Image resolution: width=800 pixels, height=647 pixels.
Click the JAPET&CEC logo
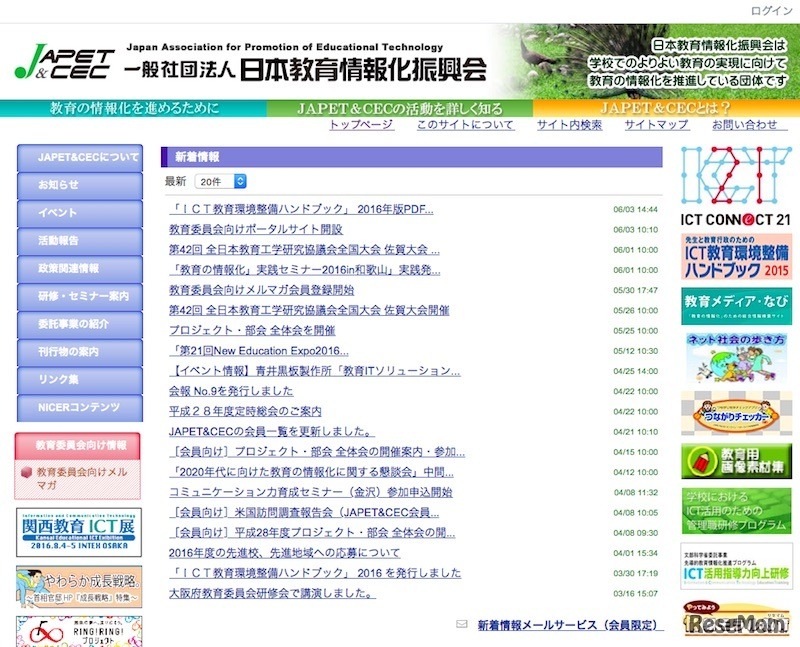pyautogui.click(x=64, y=61)
